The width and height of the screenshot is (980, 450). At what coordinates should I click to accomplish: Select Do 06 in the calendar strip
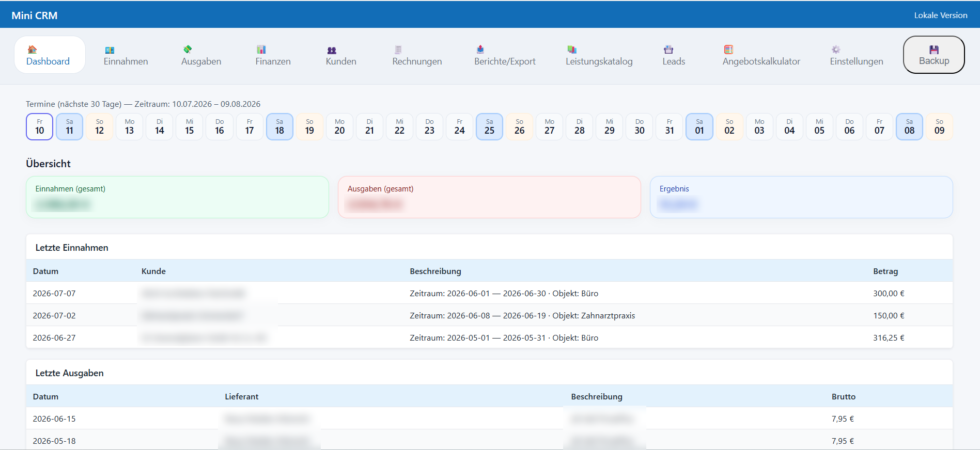(x=849, y=126)
